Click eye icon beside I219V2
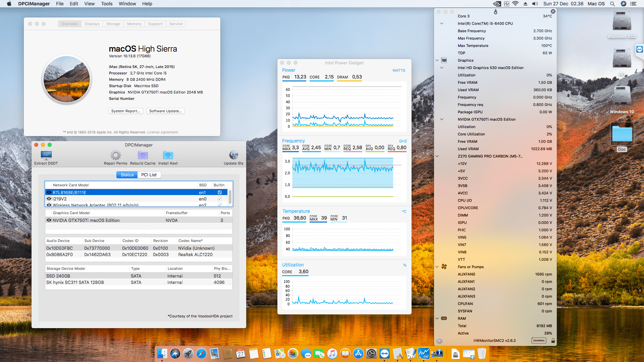 [x=49, y=199]
